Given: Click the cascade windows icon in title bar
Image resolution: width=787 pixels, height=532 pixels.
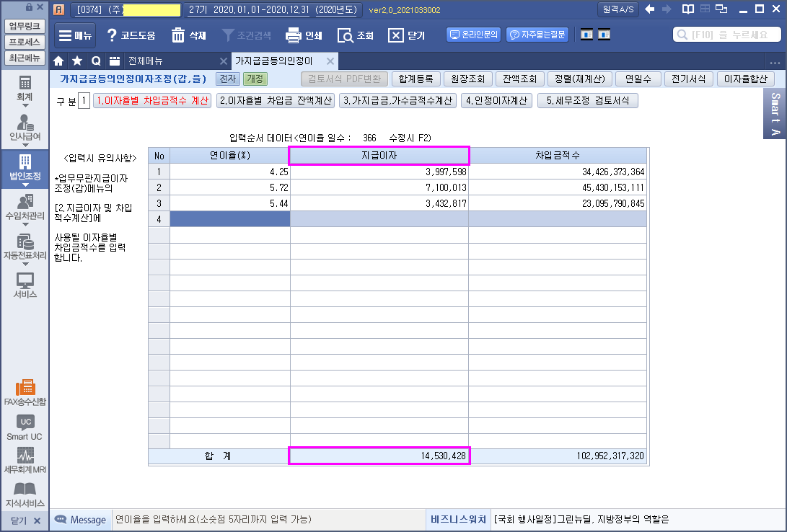Looking at the screenshot, I should (x=721, y=9).
